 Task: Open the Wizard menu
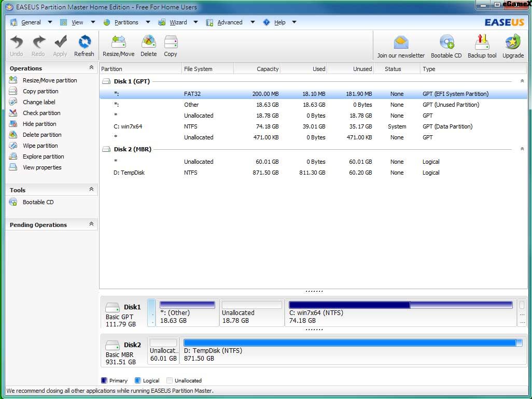[178, 22]
